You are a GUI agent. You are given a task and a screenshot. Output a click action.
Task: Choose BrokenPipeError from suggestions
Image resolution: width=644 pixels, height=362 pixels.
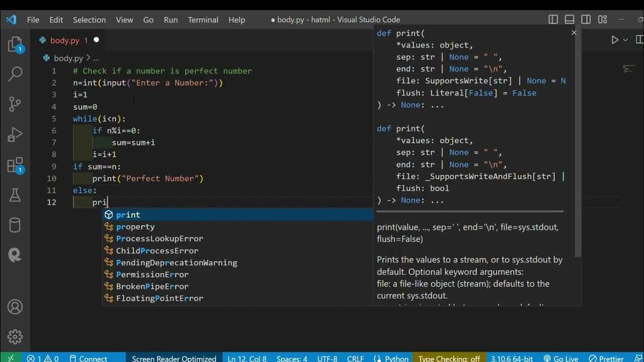237,287
